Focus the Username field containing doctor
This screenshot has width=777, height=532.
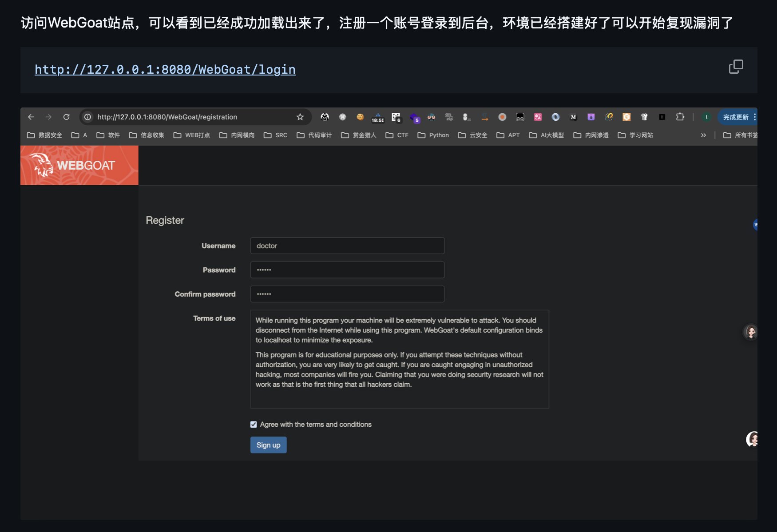347,246
